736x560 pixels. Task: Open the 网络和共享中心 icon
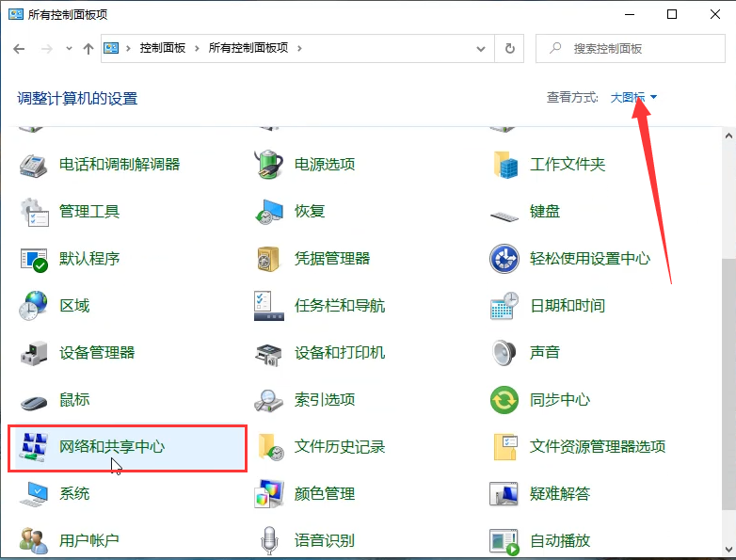(x=34, y=447)
